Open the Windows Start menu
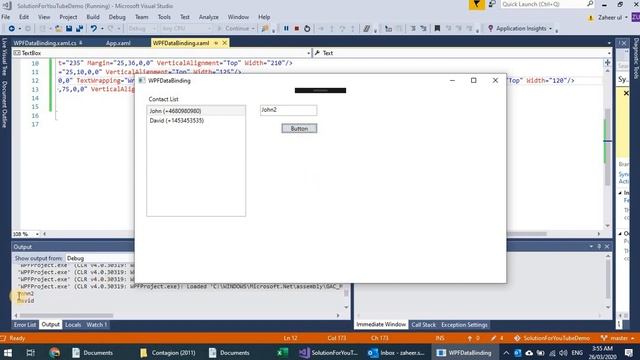Image resolution: width=640 pixels, height=360 pixels. pos(8,353)
